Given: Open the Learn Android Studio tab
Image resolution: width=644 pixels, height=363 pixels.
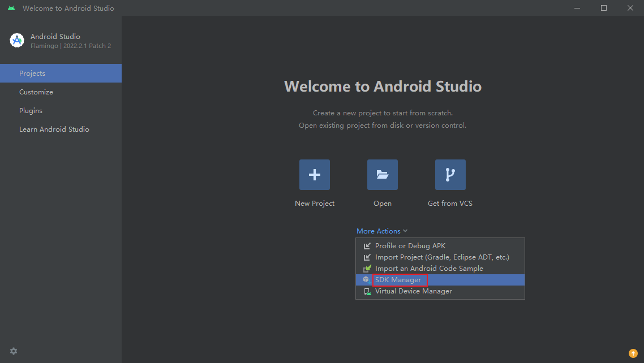Looking at the screenshot, I should point(61,129).
